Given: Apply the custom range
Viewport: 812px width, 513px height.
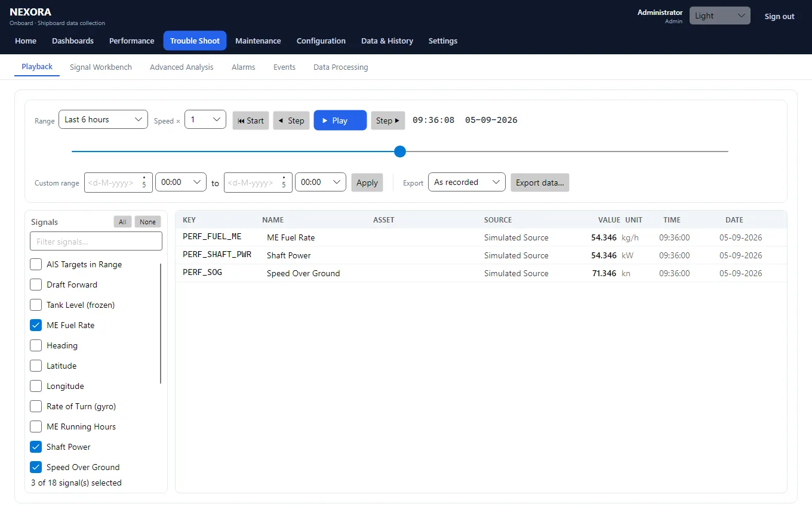Looking at the screenshot, I should (367, 183).
